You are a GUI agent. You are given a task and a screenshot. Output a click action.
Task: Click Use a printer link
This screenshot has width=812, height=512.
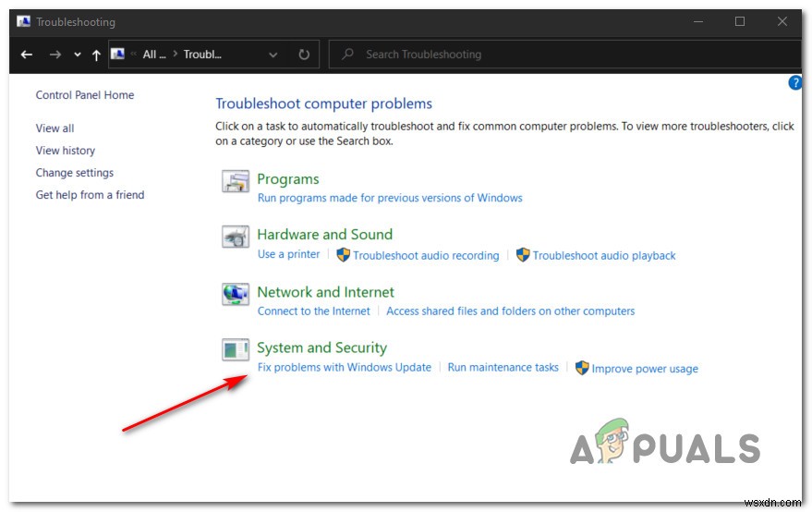click(289, 254)
